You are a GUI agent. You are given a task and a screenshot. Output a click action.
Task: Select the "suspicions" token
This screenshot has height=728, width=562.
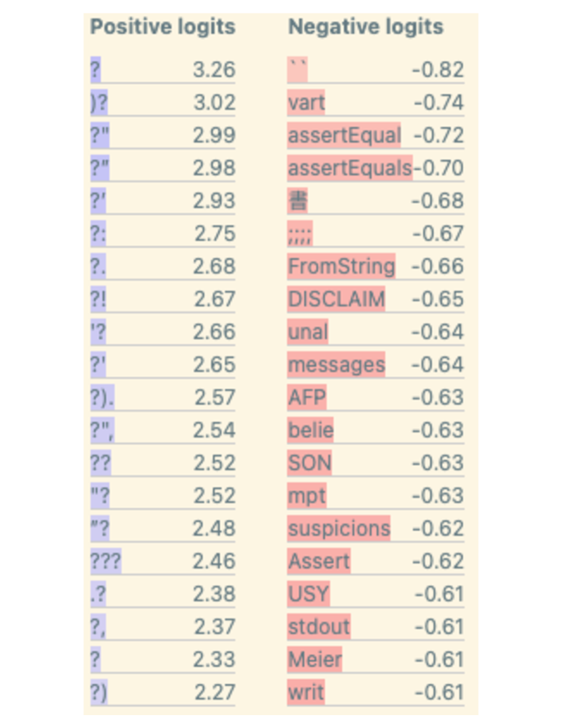[339, 528]
